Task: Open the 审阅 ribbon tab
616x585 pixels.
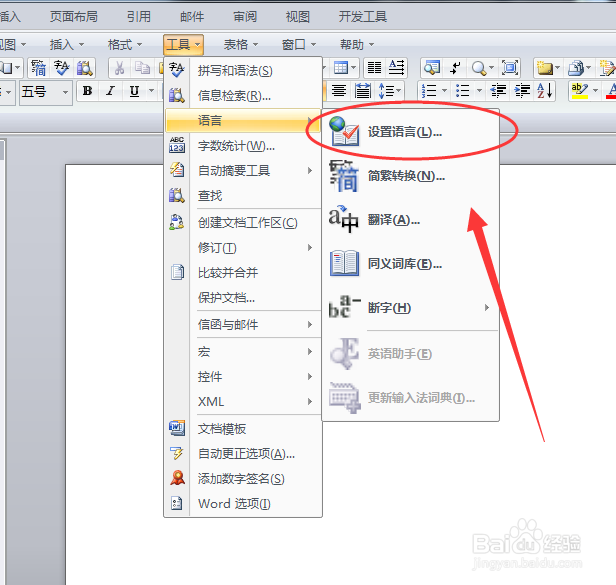Action: coord(245,17)
